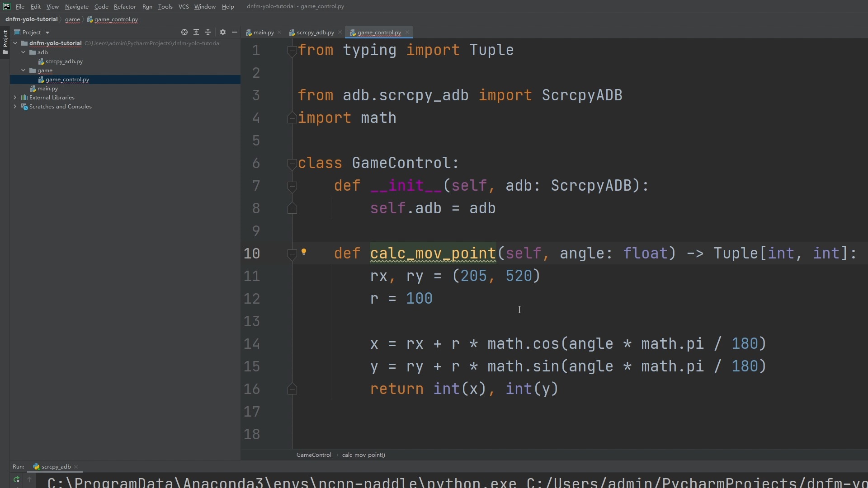The width and height of the screenshot is (868, 488).
Task: Click the Select Opened File locate icon
Action: 184,32
